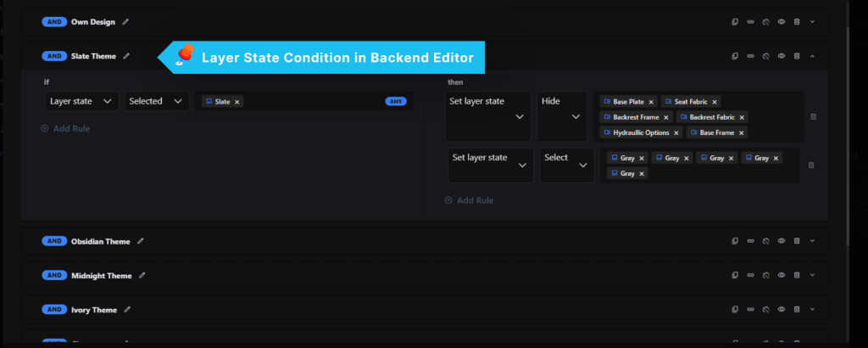Edit the Own Design condition name
868x348 pixels.
tap(125, 22)
